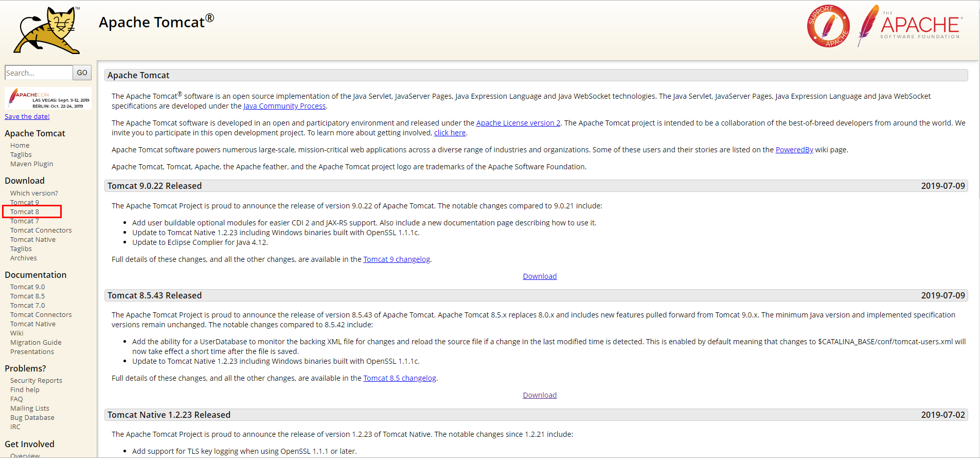Open Find help link

[x=25, y=390]
